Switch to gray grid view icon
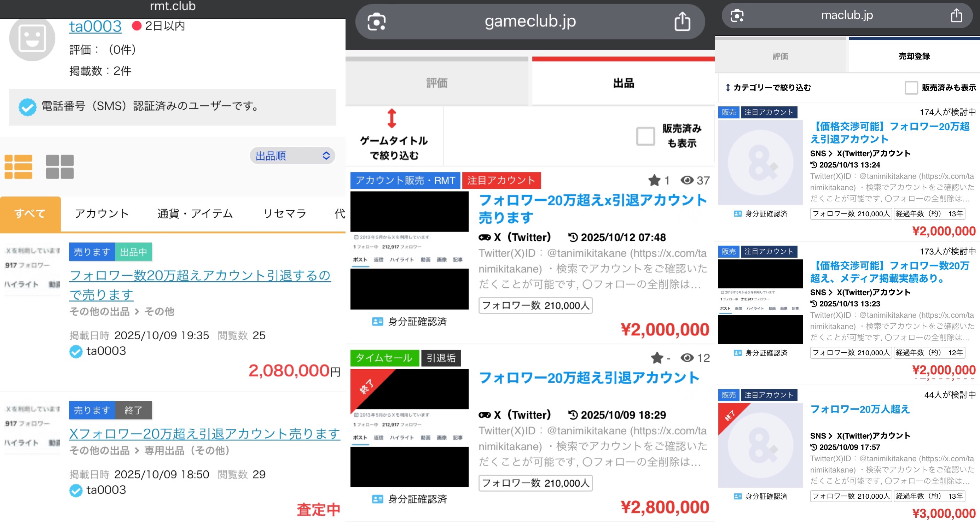 point(60,166)
